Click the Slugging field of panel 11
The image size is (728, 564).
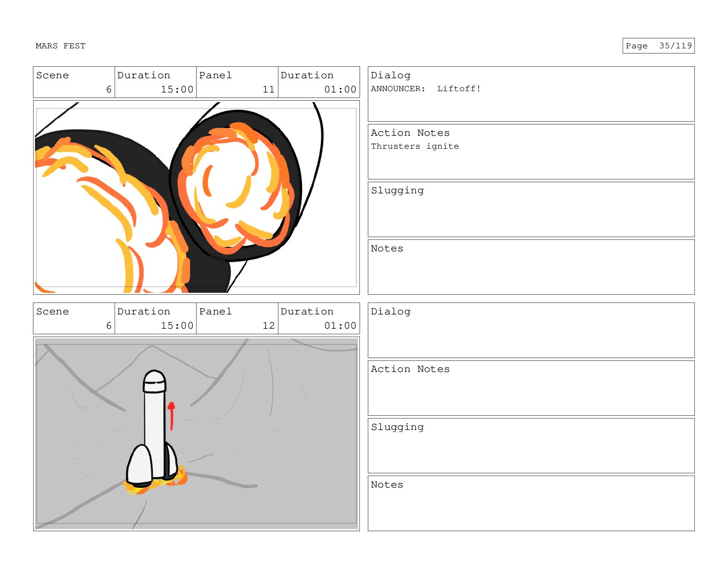pos(531,209)
